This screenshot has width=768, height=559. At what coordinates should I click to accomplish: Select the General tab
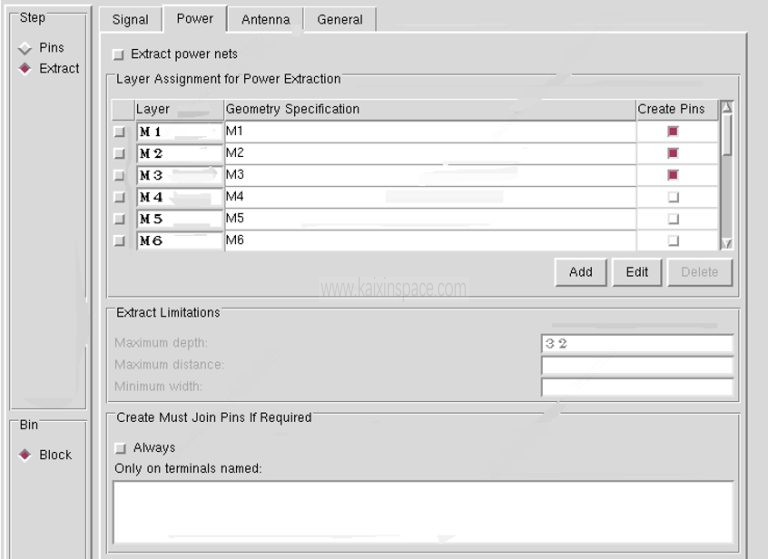click(x=340, y=19)
